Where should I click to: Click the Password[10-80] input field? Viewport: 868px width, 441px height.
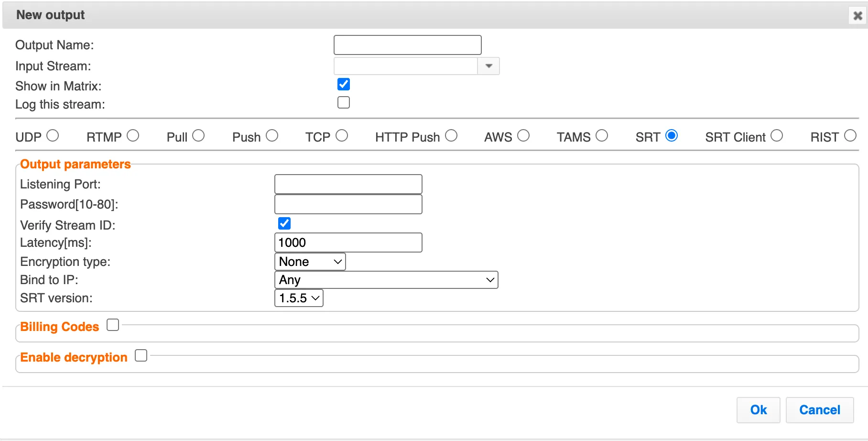pos(348,204)
